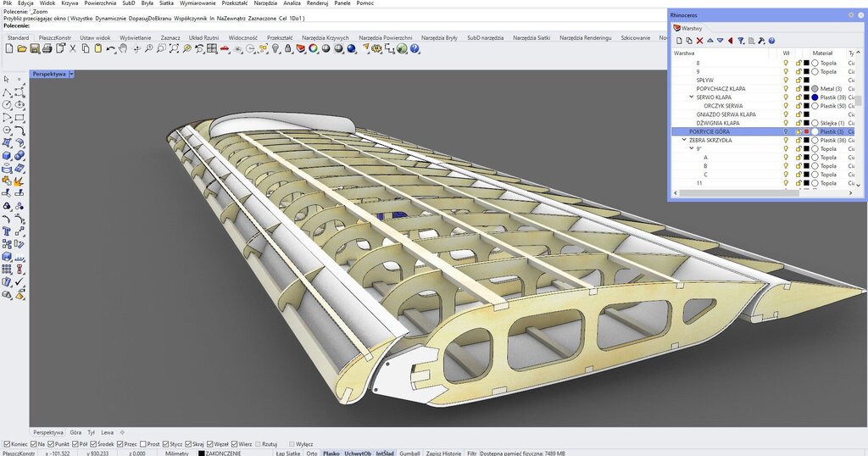Open the Help icon in the Standard toolbar

coord(415,49)
